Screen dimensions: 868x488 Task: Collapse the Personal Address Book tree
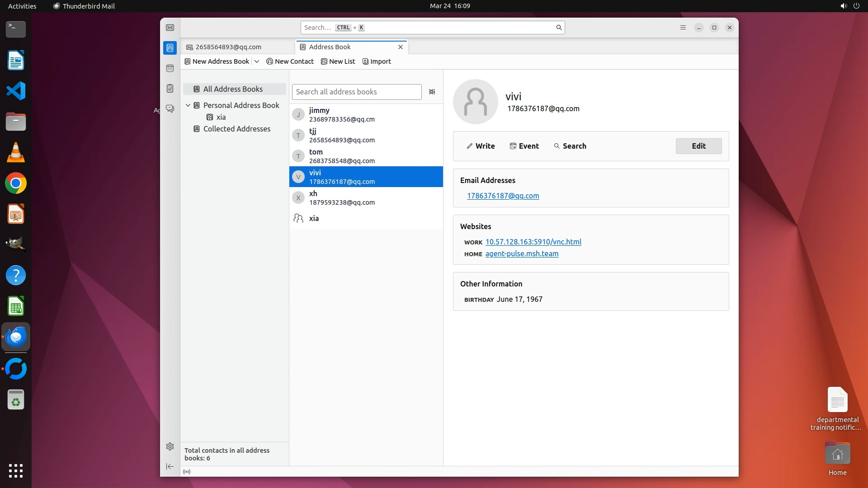[188, 105]
